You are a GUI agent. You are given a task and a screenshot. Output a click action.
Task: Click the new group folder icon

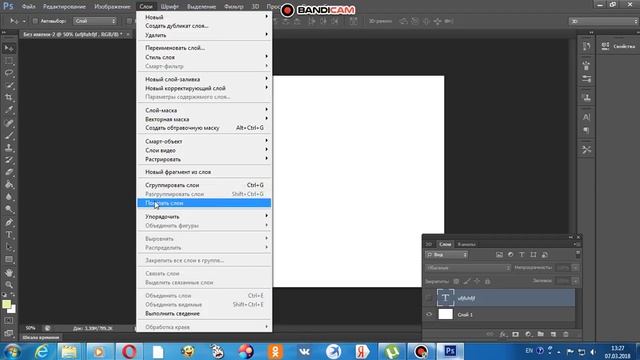tap(540, 334)
